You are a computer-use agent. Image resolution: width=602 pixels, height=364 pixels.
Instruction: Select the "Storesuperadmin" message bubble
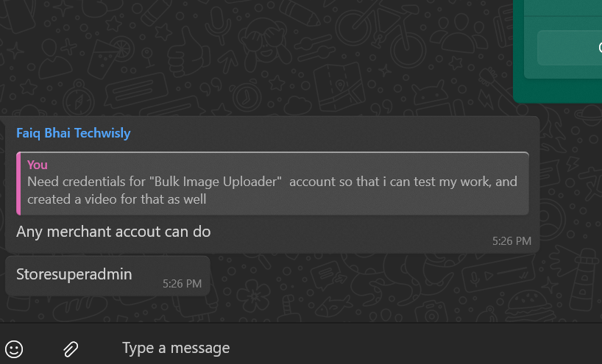(107, 276)
